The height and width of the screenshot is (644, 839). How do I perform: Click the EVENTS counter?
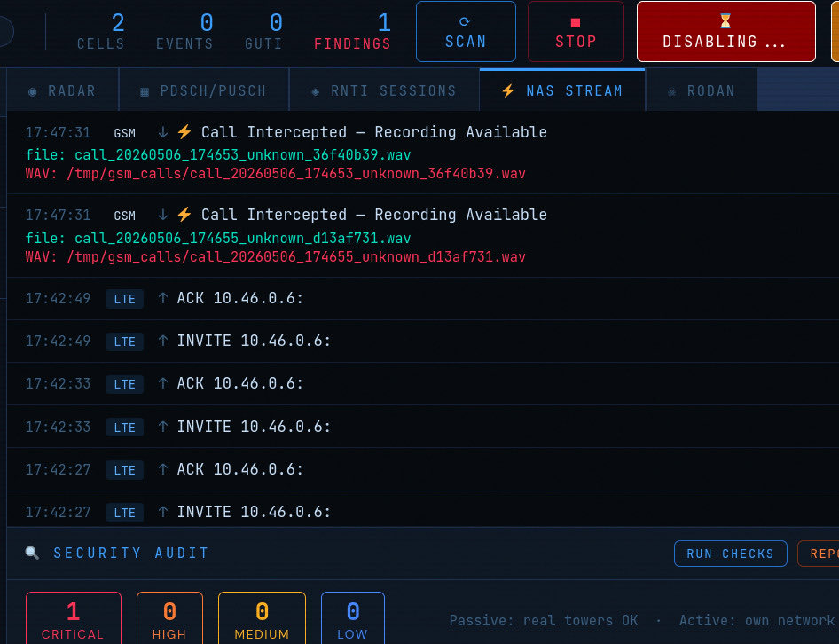point(184,32)
